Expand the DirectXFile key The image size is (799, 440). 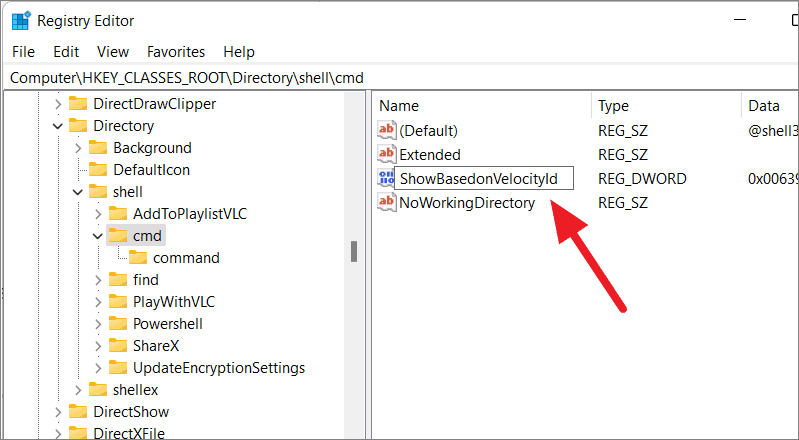pos(58,434)
